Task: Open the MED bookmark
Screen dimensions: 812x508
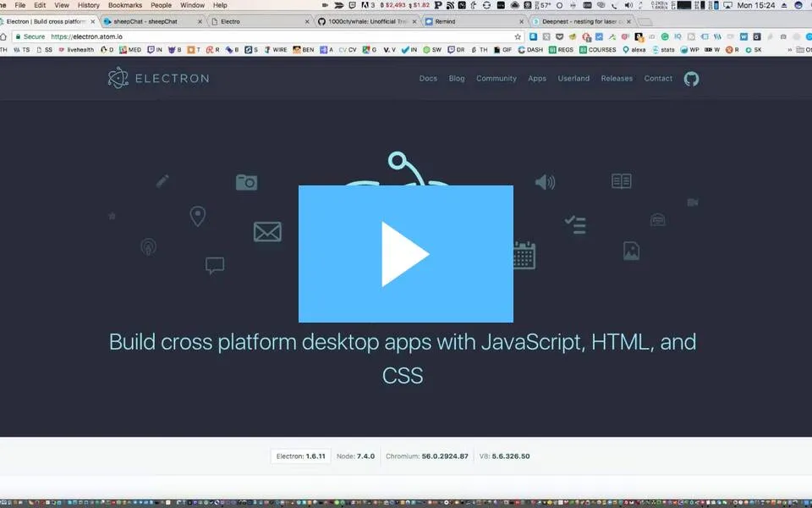Action: 130,50
